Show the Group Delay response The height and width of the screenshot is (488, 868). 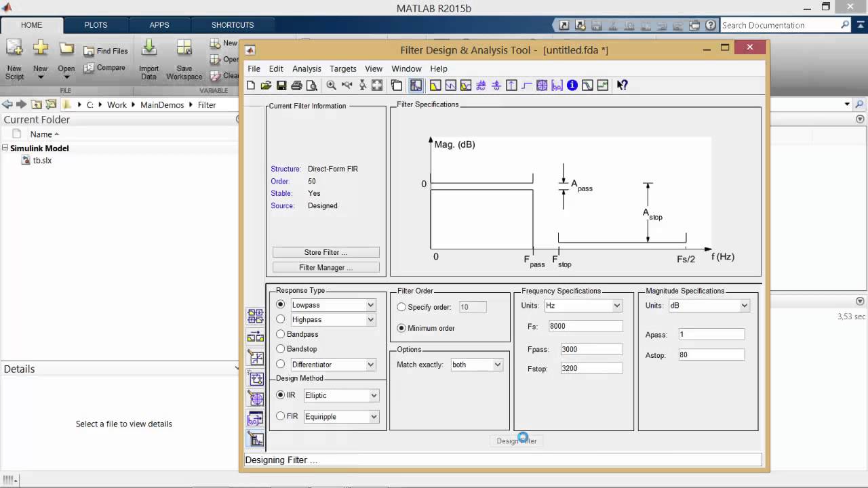481,85
